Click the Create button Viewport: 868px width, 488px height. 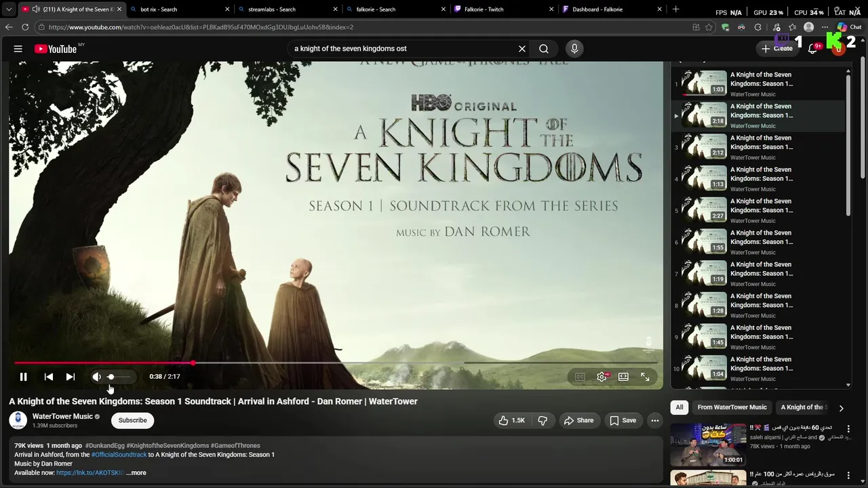pyautogui.click(x=776, y=49)
